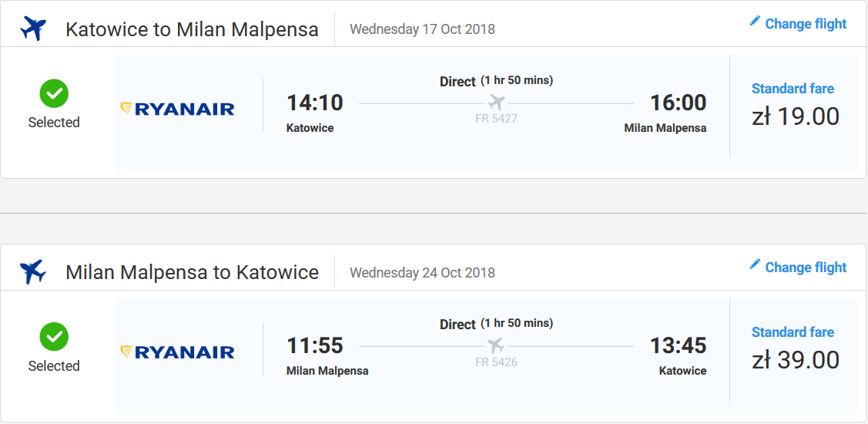868x424 pixels.
Task: Click the blue airplane icon beside Katowice to Milan Malpensa
Action: click(x=33, y=29)
